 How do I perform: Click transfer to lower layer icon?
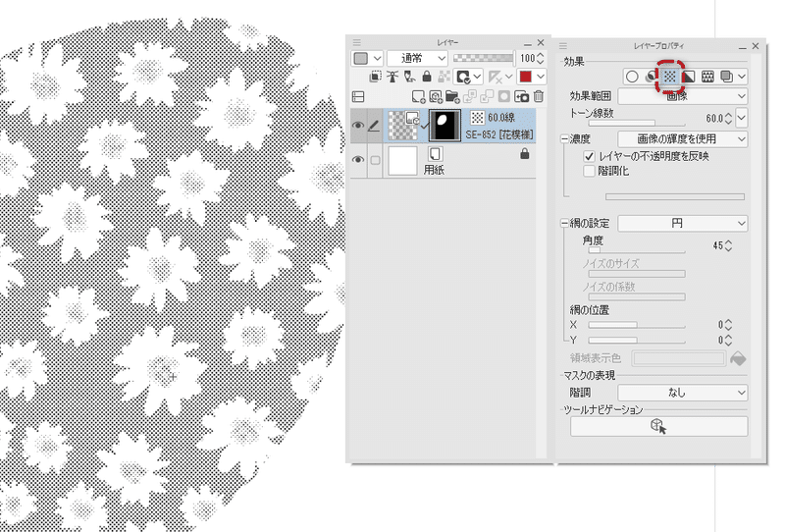470,96
